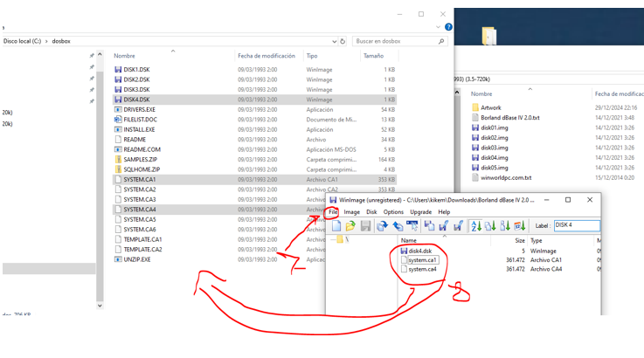Screen dimensions: 644x358
Task: Select the UNZIP.EXE file icon
Action: [x=118, y=259]
